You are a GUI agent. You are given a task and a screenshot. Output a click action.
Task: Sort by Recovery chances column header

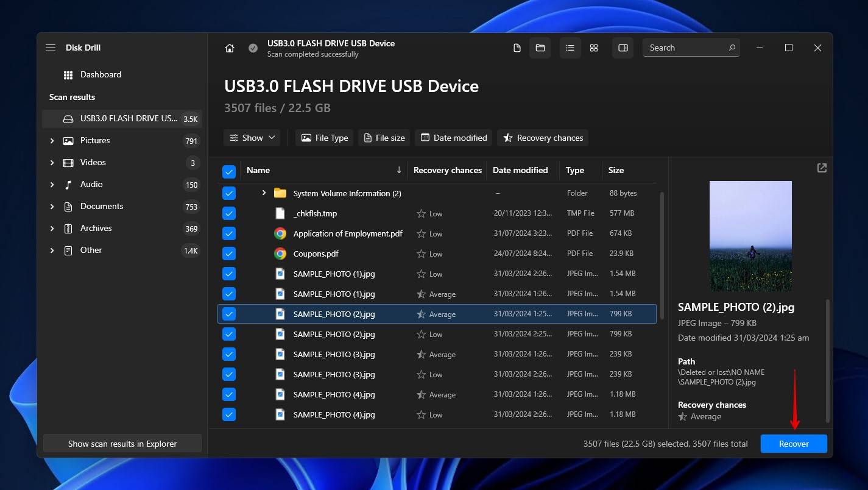[447, 170]
